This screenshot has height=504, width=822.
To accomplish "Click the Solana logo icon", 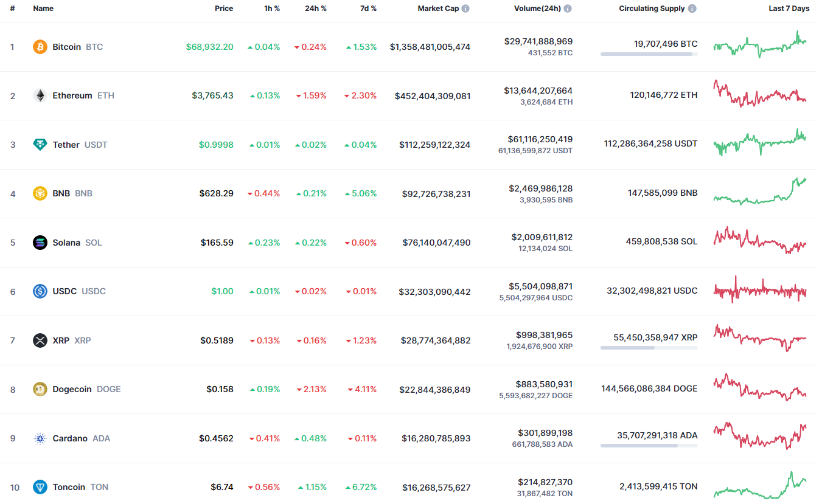I will click(40, 243).
